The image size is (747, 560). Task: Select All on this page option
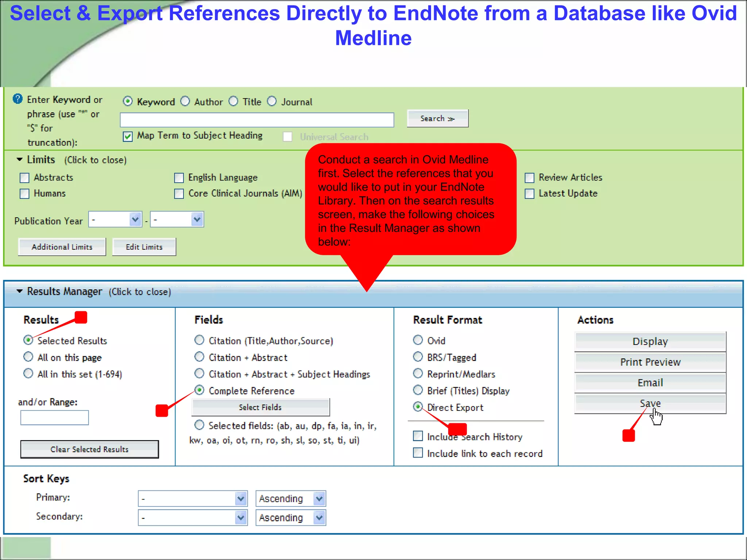pos(28,357)
